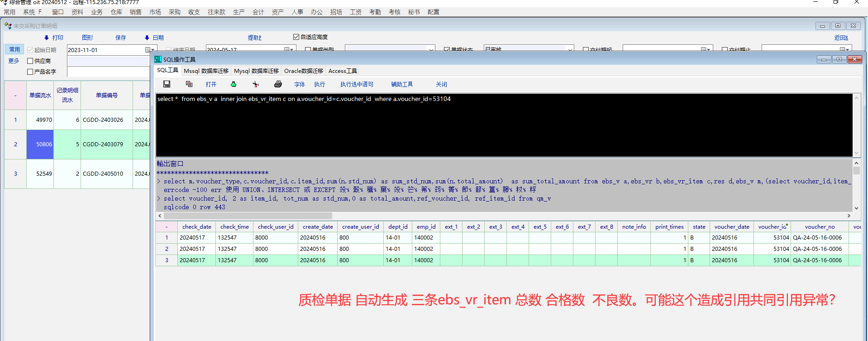Check the 供应商 supplier checkbox

30,61
